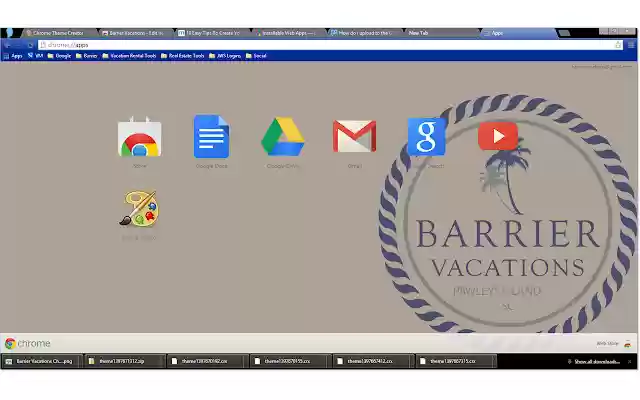Expand the Social bookmarks folder
640x400 pixels.
pyautogui.click(x=256, y=56)
